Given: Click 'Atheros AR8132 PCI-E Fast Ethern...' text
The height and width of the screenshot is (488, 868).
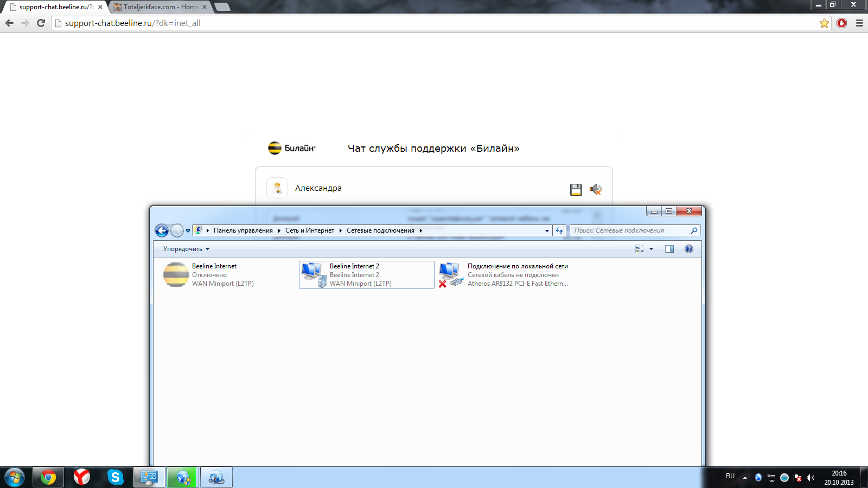Looking at the screenshot, I should pyautogui.click(x=518, y=284).
